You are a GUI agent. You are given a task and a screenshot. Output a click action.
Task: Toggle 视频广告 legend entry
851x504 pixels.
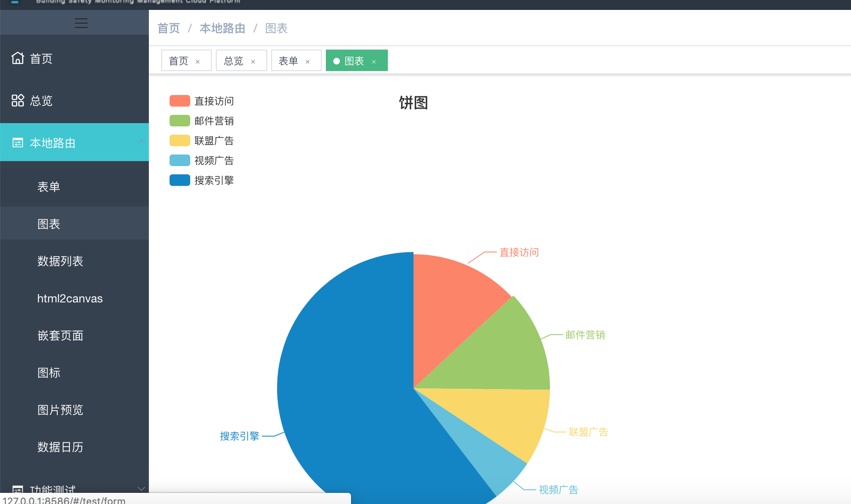[180, 160]
